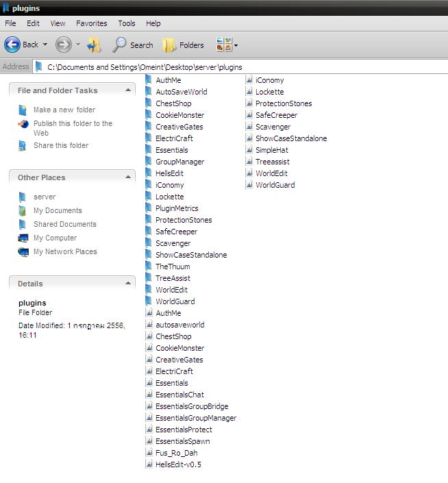This screenshot has width=448, height=483.
Task: Open the Favorites menu
Action: click(x=91, y=23)
